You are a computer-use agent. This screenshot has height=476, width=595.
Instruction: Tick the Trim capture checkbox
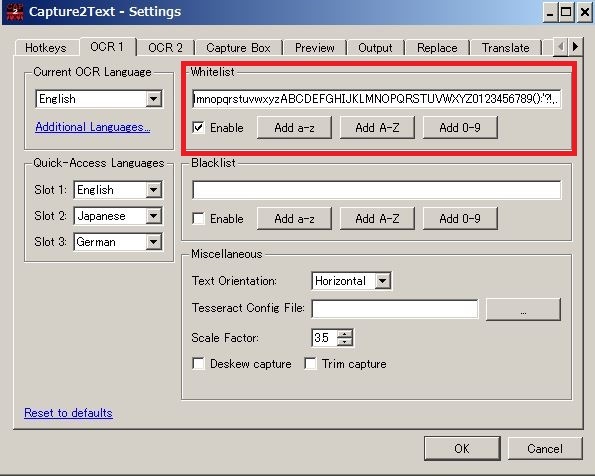(x=310, y=364)
